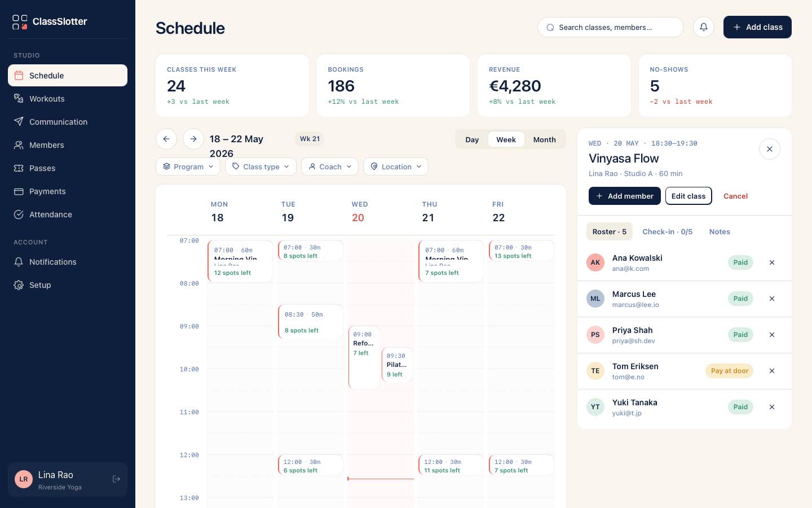Click Yuki Tanaka's Paid badge
Image resolution: width=812 pixels, height=508 pixels.
[x=740, y=407]
